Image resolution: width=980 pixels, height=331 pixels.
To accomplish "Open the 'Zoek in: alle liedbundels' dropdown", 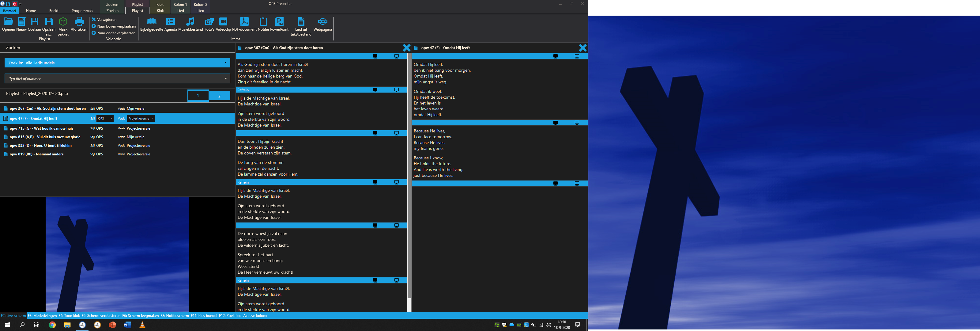I will (117, 63).
